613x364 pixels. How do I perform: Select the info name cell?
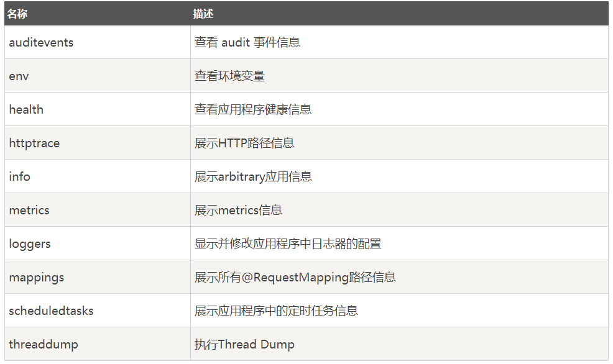point(98,176)
